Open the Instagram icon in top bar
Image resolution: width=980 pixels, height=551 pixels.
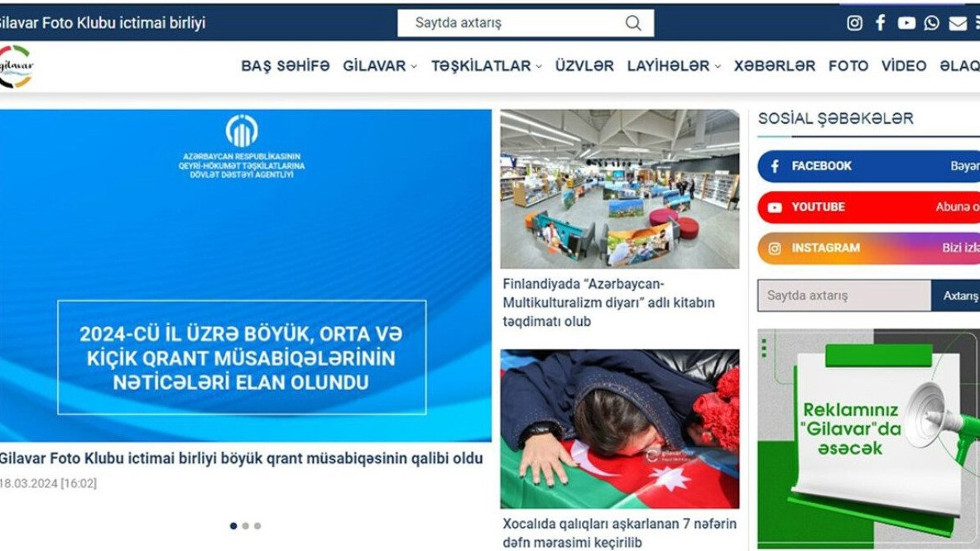click(854, 23)
